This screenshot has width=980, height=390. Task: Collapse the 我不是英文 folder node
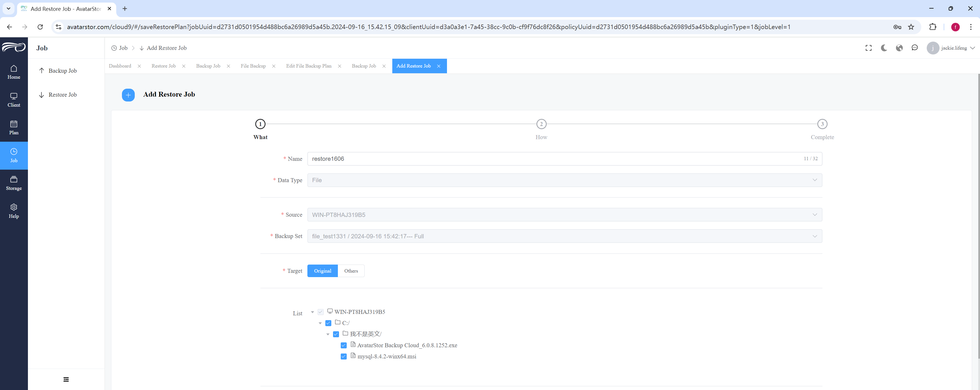328,334
